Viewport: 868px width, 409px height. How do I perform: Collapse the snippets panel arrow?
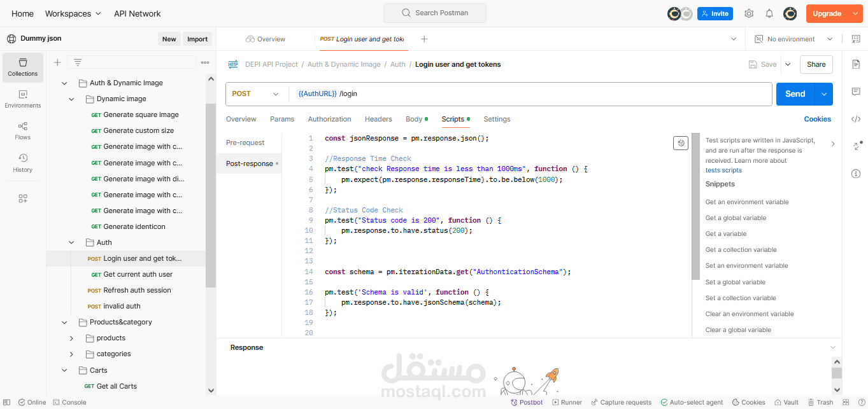(833, 144)
